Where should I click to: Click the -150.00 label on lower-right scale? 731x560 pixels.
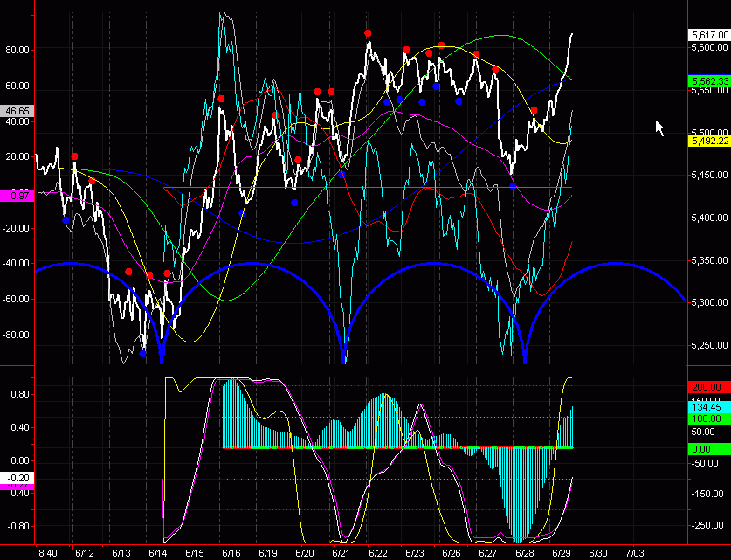[x=706, y=494]
